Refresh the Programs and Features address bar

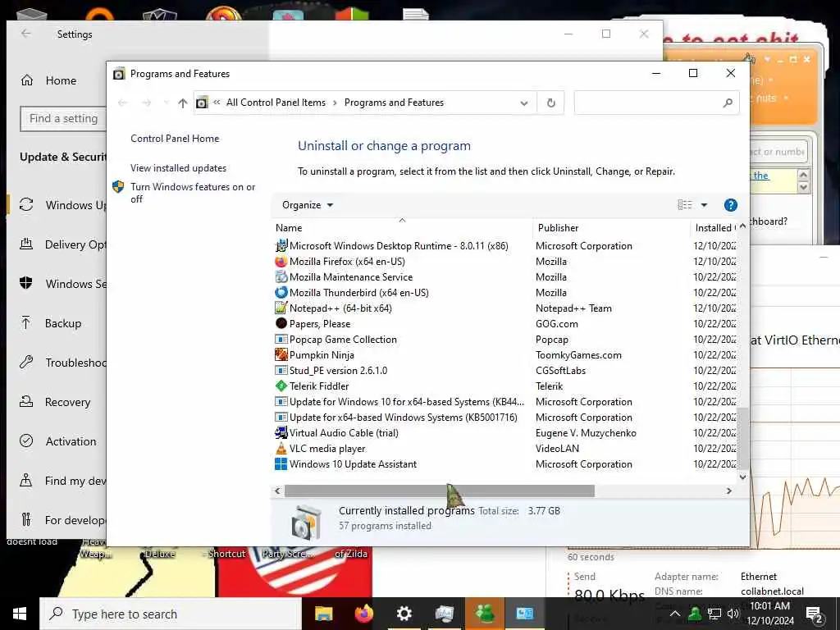550,103
